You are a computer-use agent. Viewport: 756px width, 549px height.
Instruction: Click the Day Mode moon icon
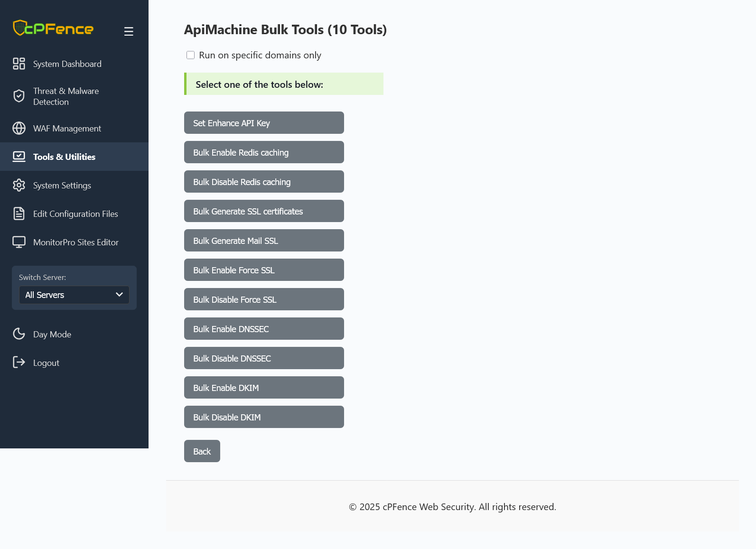pos(19,334)
